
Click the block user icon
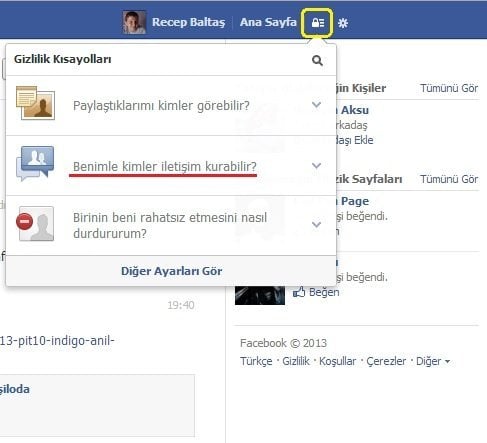pos(35,223)
